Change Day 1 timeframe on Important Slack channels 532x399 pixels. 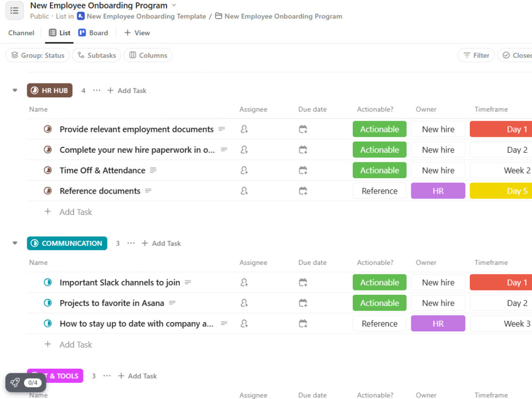[501, 282]
